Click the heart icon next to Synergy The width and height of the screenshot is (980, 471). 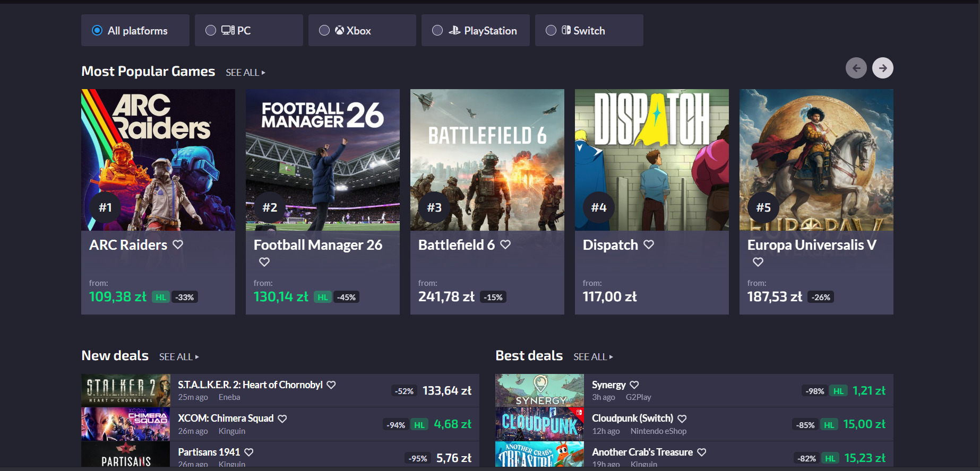point(634,385)
